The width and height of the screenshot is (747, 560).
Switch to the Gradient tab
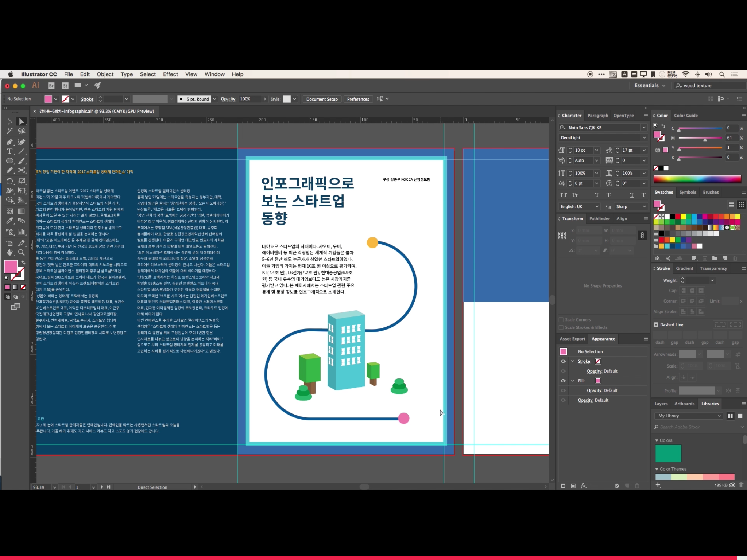[x=684, y=268]
